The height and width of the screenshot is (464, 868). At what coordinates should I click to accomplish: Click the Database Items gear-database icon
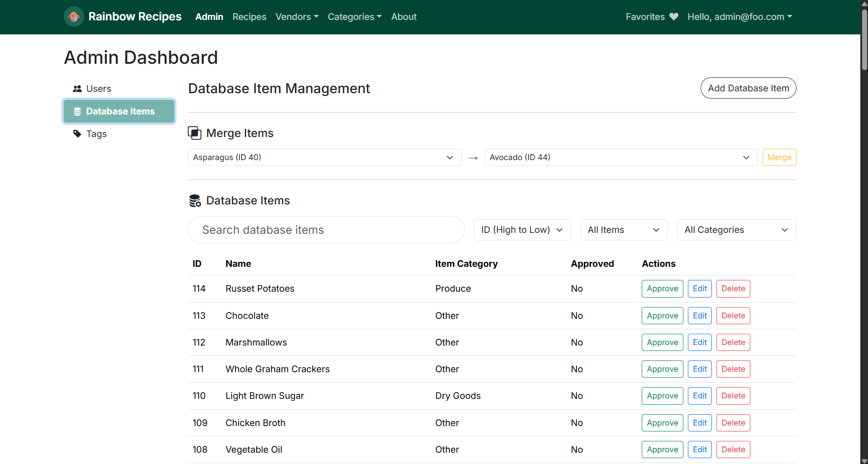tap(195, 201)
